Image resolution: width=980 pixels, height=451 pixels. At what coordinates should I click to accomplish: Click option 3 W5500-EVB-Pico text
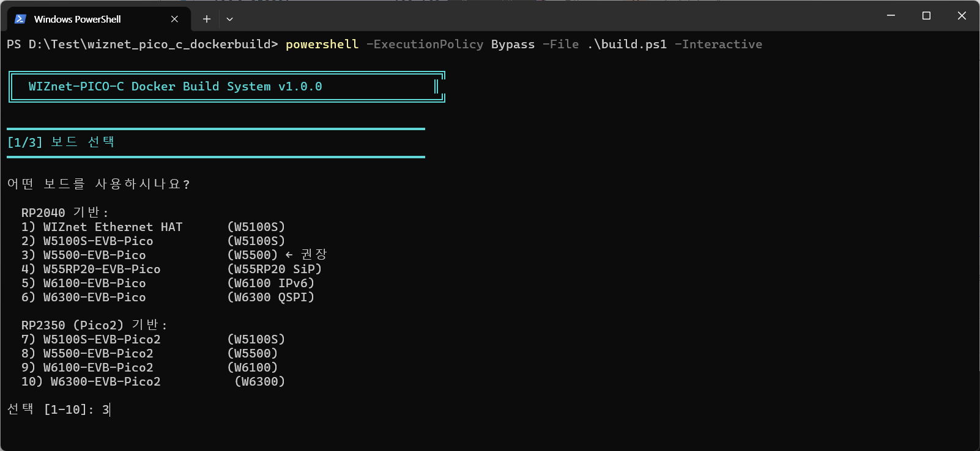pos(94,255)
